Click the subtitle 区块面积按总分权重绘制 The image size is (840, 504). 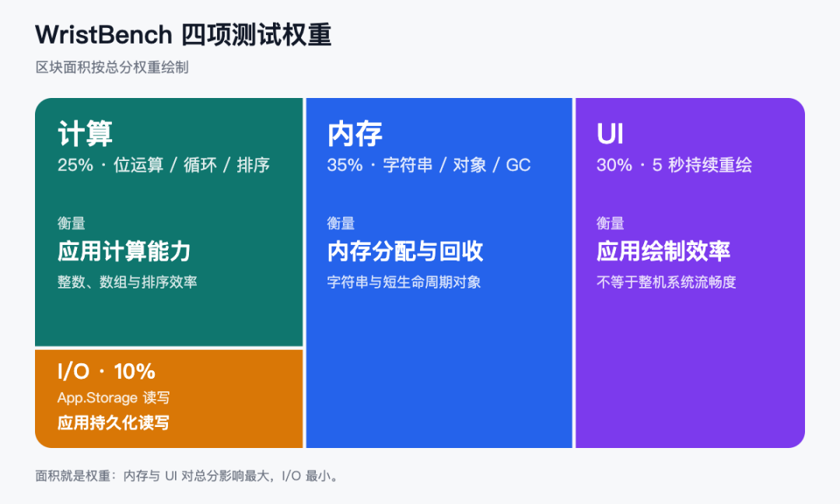112,68
